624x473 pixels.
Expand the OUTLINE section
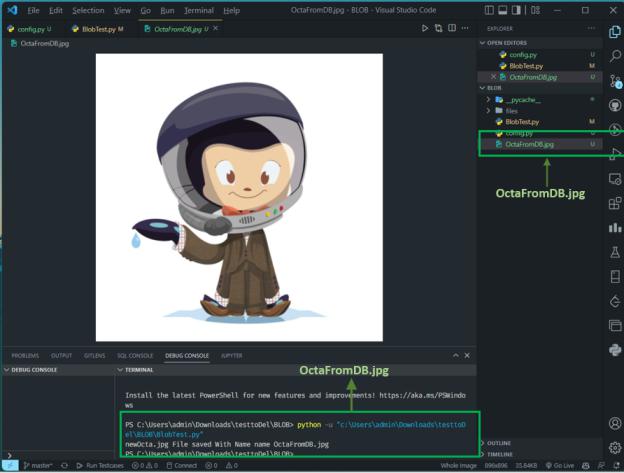[x=501, y=442]
